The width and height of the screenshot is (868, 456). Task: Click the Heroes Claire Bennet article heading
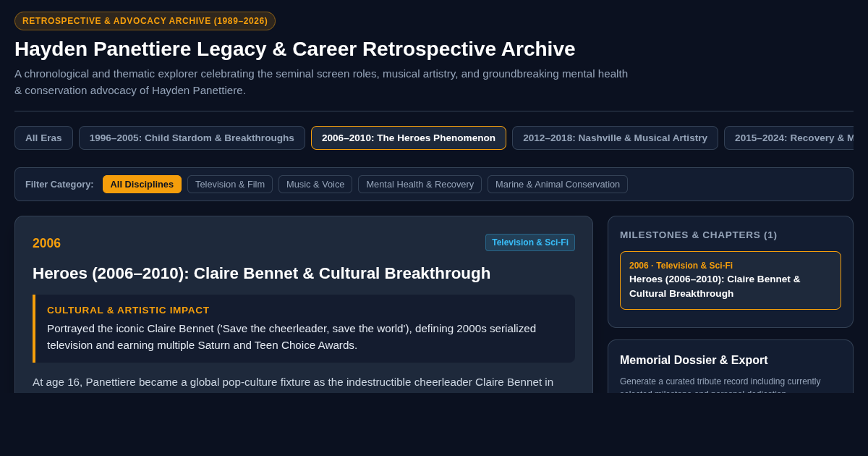click(261, 273)
